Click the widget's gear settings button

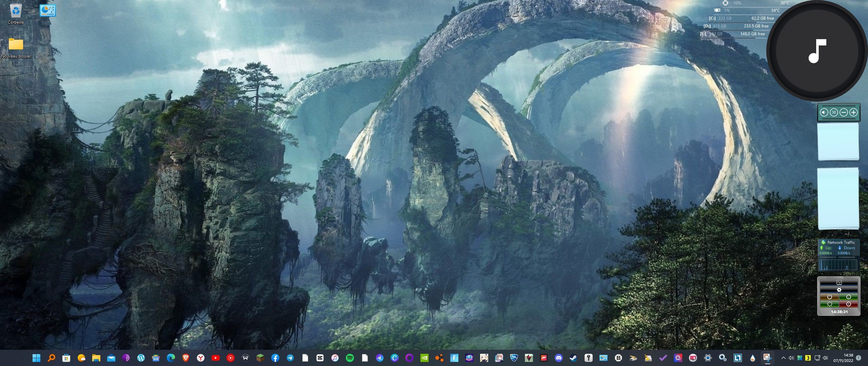coord(839,290)
